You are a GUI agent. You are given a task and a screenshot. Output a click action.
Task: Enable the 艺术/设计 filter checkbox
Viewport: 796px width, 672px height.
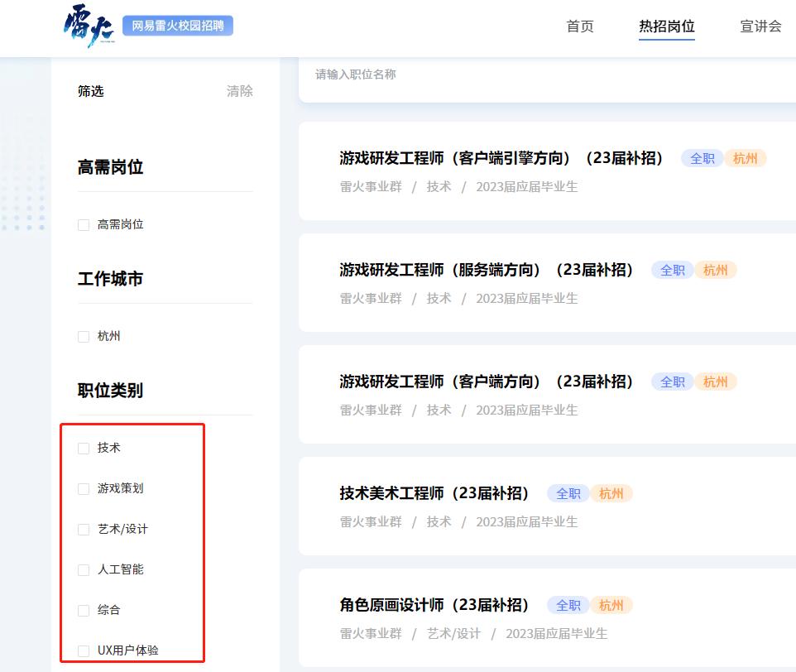pos(83,529)
